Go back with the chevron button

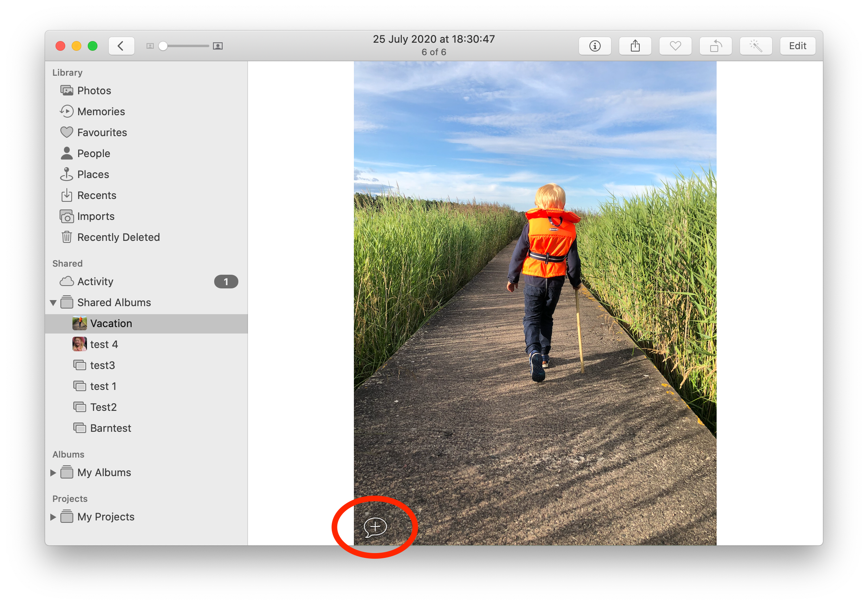[121, 46]
